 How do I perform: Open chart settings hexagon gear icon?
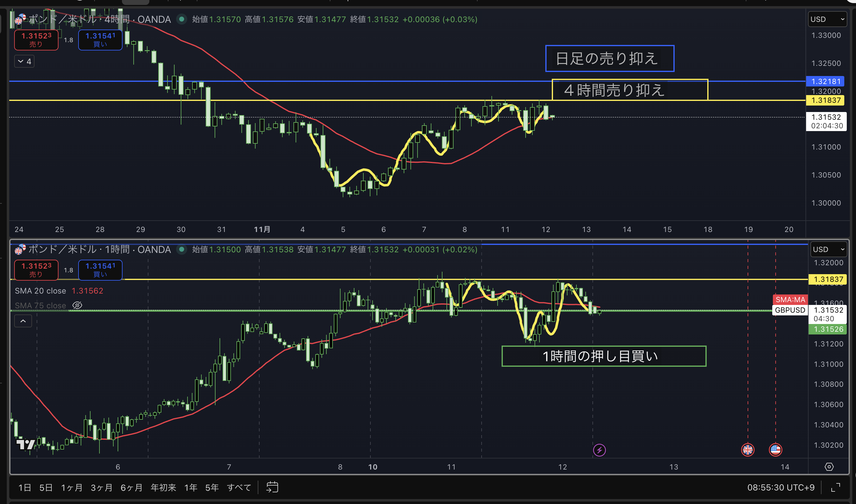[829, 467]
